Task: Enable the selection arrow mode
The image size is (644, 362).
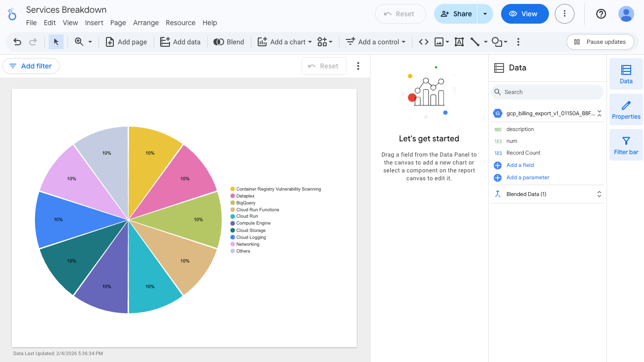Action: pos(56,42)
